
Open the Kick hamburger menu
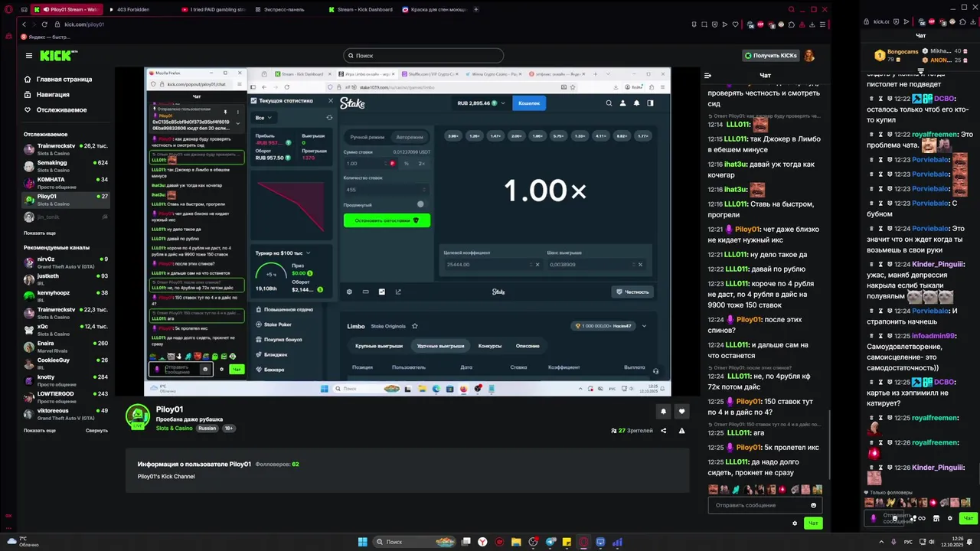pos(28,55)
